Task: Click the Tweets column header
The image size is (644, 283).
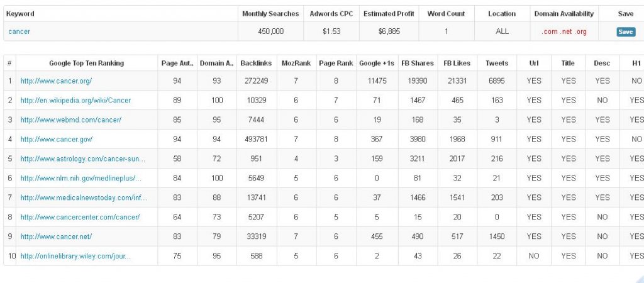Action: tap(497, 64)
